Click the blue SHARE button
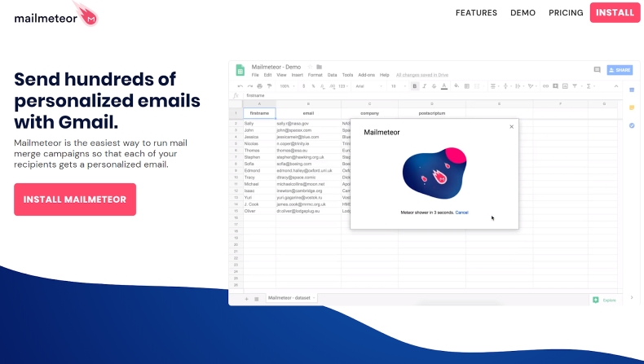The image size is (644, 364). [x=620, y=70]
